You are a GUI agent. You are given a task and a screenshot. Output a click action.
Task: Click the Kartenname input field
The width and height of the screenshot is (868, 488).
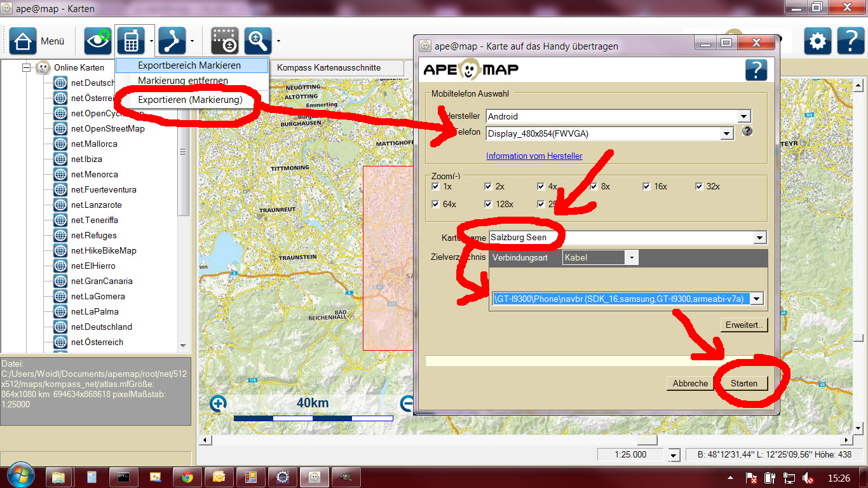pos(620,238)
